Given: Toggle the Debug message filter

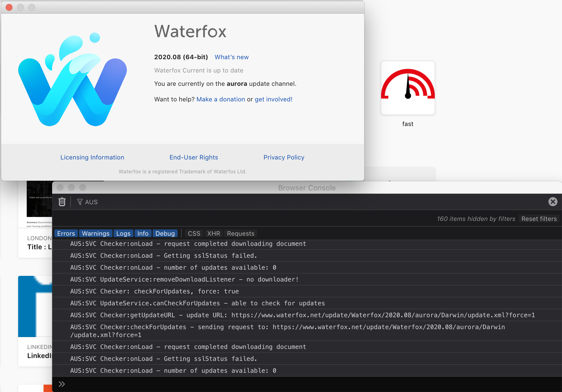Looking at the screenshot, I should tap(165, 233).
